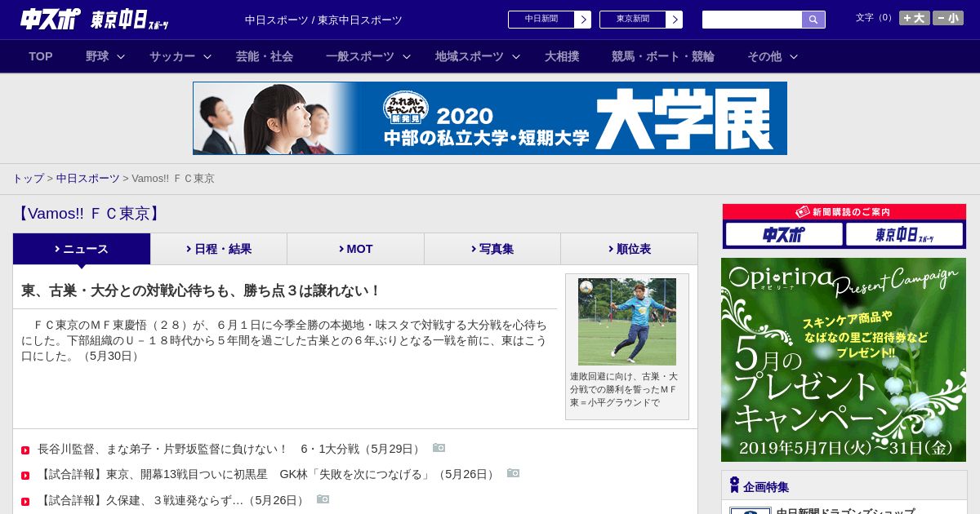Screen dimensions: 980x514
Task: Click the page title 【Vamos!! ＦＣ東京】
Action: 89,214
